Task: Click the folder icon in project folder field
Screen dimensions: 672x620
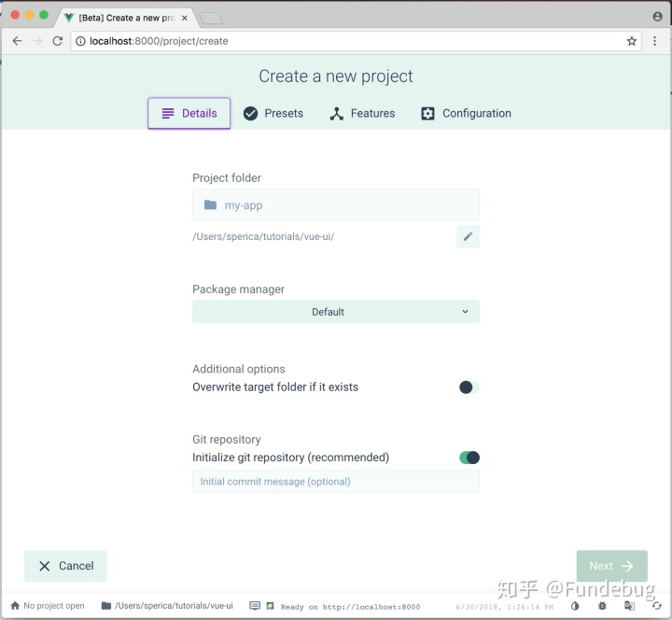Action: pyautogui.click(x=210, y=204)
